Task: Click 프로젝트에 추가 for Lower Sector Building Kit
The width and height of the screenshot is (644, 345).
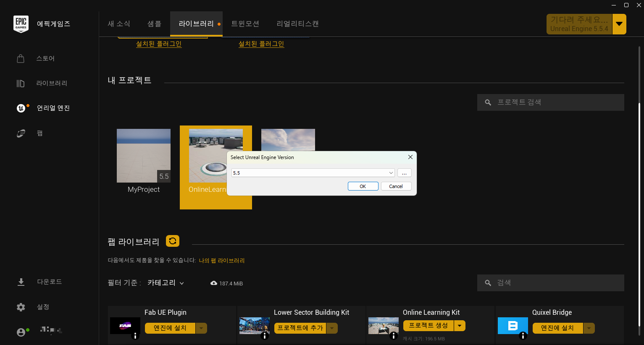Action: pyautogui.click(x=300, y=328)
